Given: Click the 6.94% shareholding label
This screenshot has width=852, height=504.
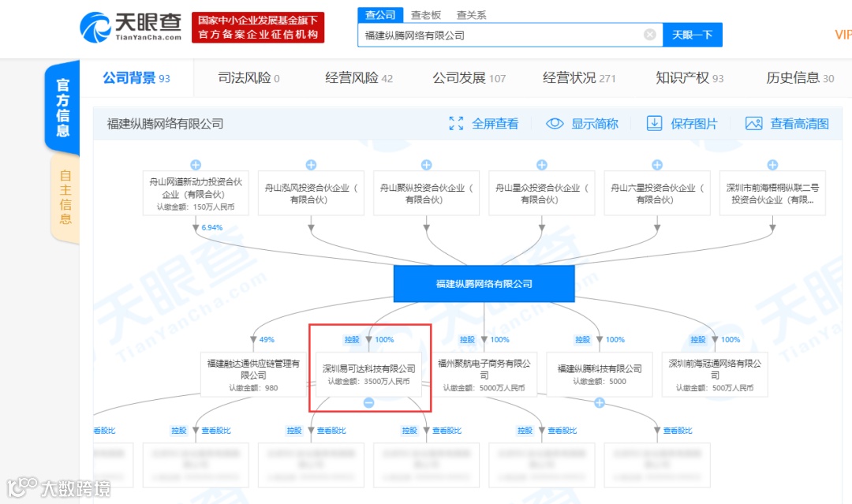Looking at the screenshot, I should (x=212, y=228).
